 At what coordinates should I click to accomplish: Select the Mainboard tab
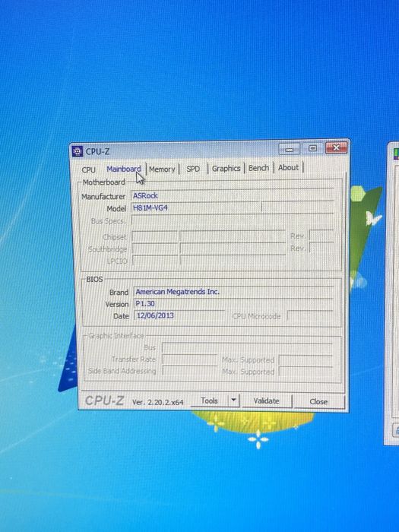coord(123,169)
